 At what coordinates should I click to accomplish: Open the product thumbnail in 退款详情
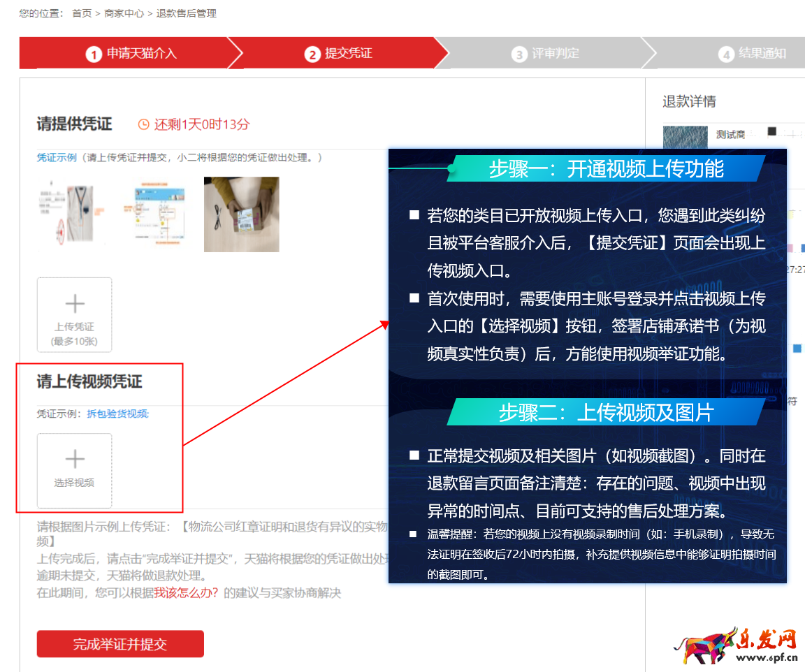coord(685,137)
